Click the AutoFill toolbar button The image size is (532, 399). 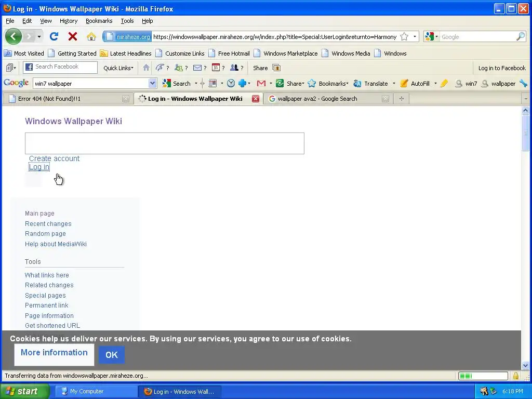(415, 84)
